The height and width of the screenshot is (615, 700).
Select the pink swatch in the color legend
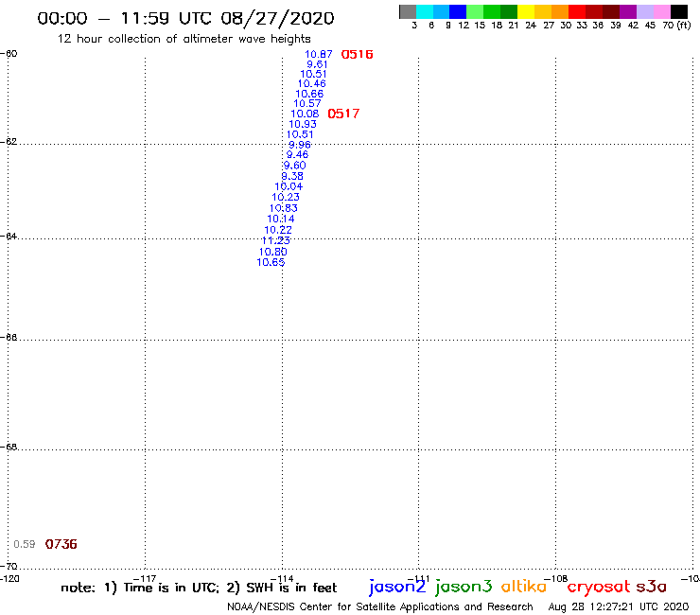(662, 11)
